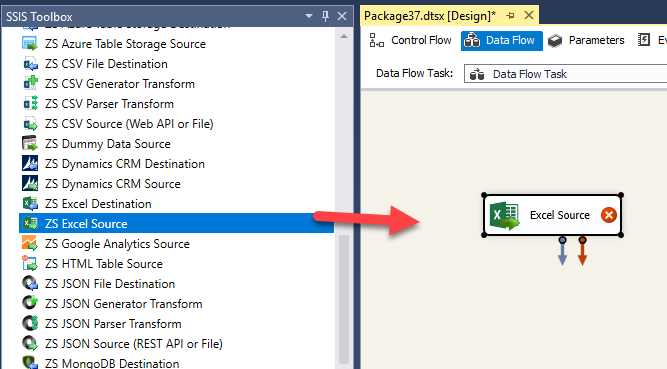Click the SSIS Toolbox scrollbar thumb
The height and width of the screenshot is (369, 667).
coord(344,298)
